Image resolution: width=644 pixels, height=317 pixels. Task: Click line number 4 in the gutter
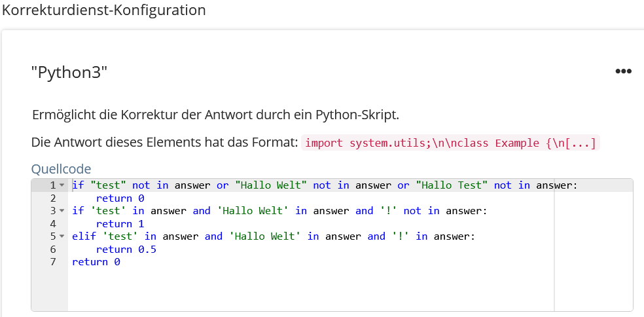point(52,223)
